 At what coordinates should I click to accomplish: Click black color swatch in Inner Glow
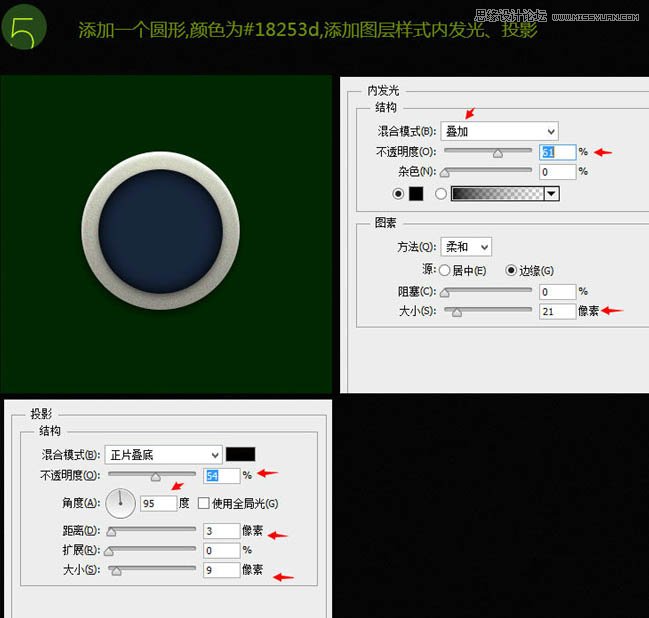[x=416, y=193]
